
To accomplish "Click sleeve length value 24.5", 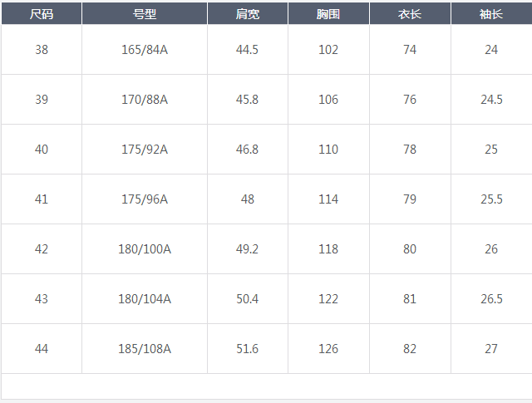I will click(491, 100).
